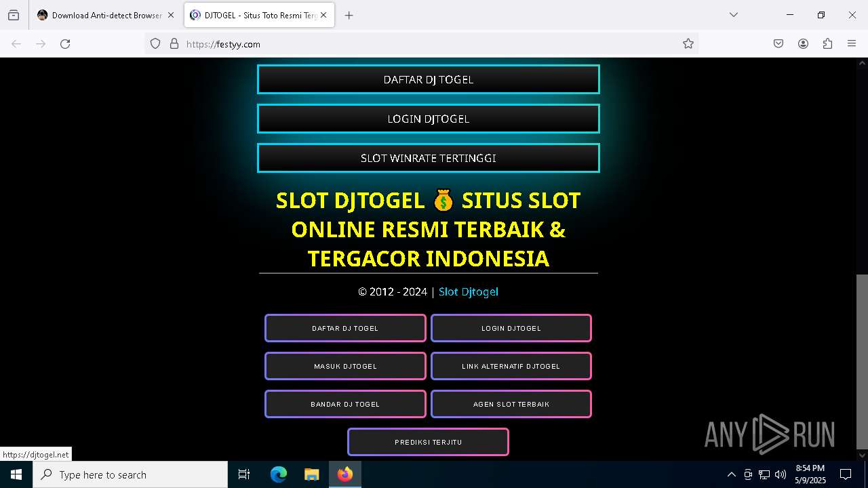The height and width of the screenshot is (488, 868).
Task: Open the Windows Start menu
Action: coord(16,474)
